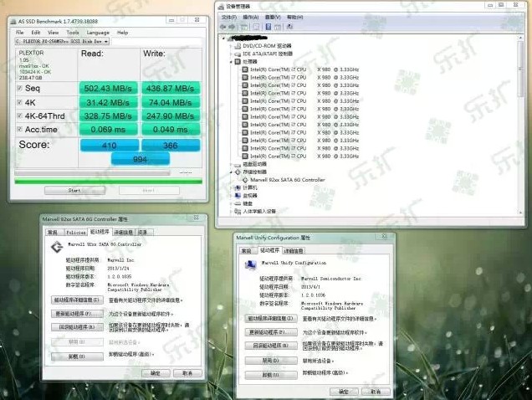
Task: Click the green benchmark progress bar
Action: pyautogui.click(x=108, y=182)
